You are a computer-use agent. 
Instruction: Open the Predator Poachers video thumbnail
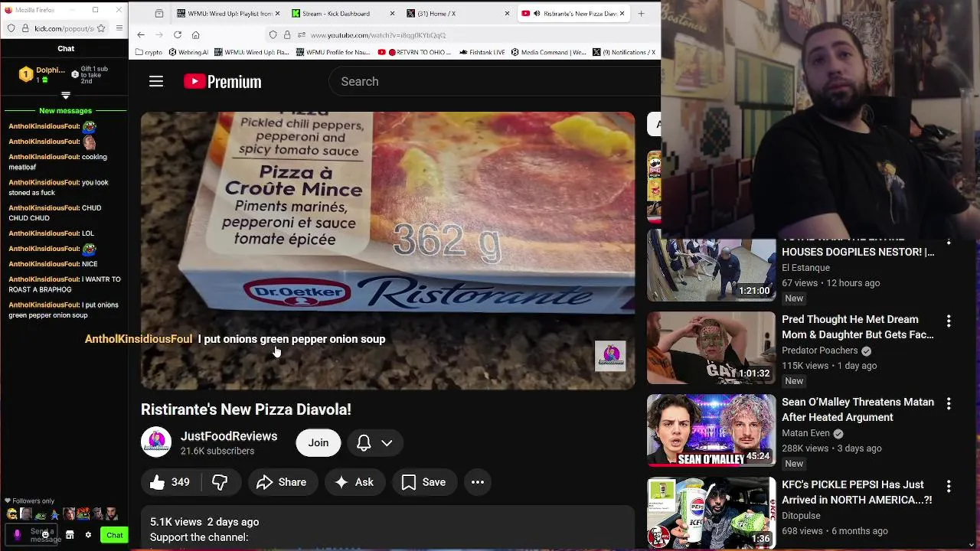point(711,347)
